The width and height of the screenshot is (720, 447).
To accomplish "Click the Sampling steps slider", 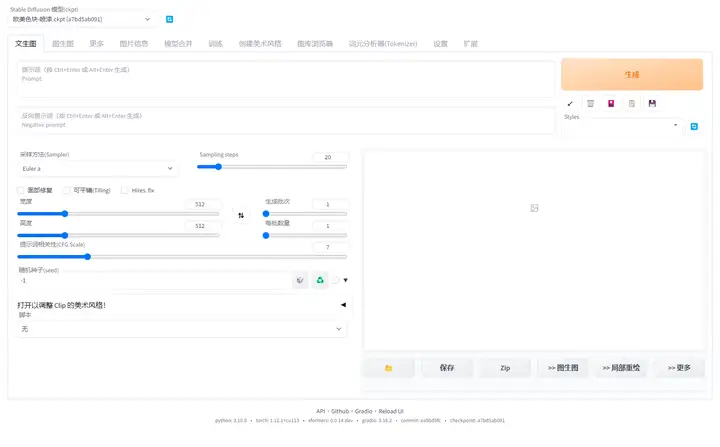I will click(273, 167).
